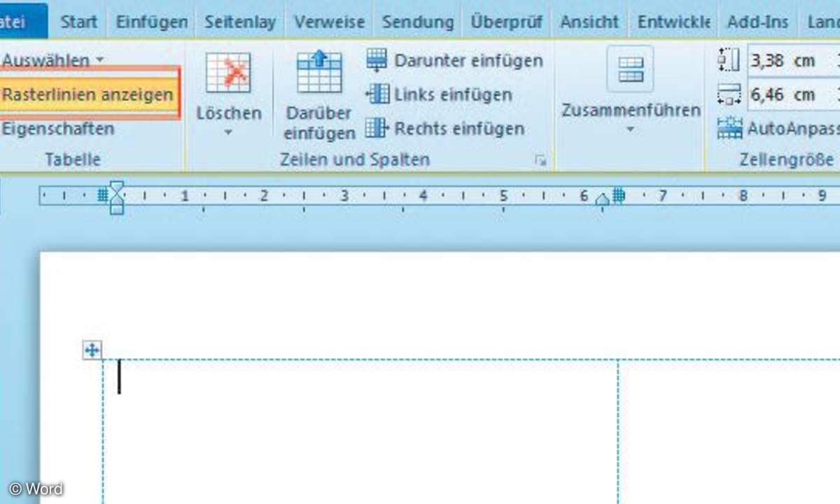The height and width of the screenshot is (504, 840).
Task: Expand the Auswählen dropdown
Action: coord(52,60)
